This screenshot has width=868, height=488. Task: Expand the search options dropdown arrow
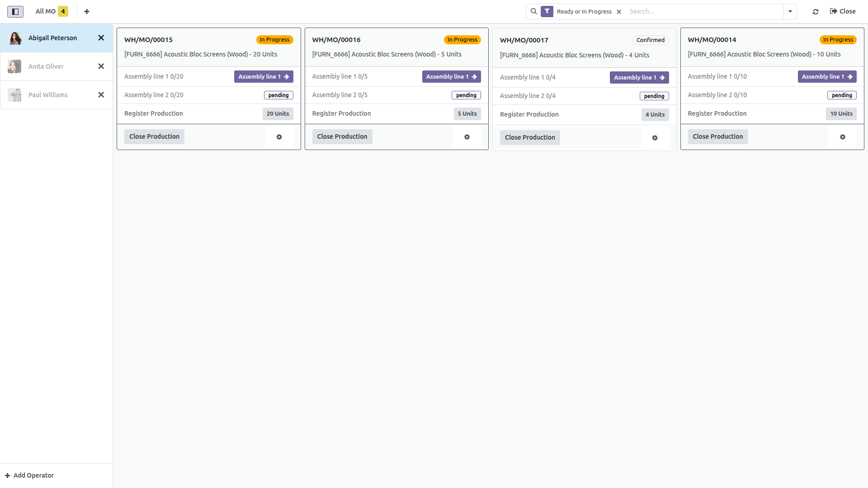tap(790, 11)
